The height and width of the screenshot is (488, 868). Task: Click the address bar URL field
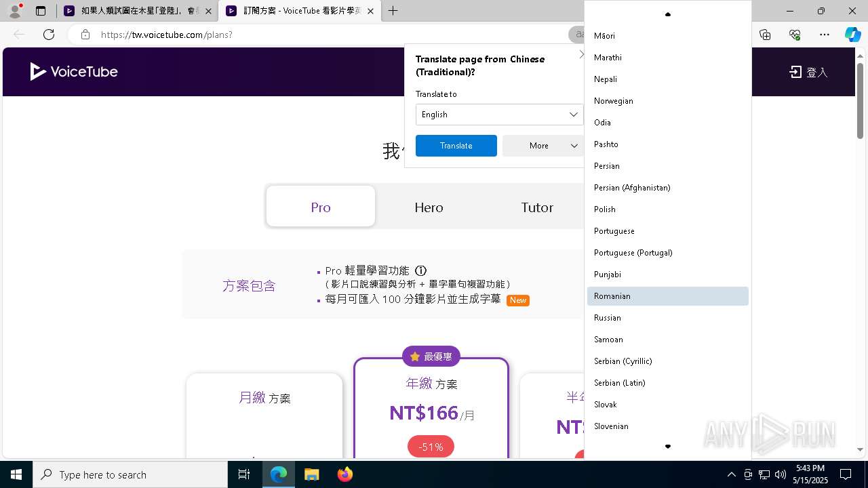(325, 35)
